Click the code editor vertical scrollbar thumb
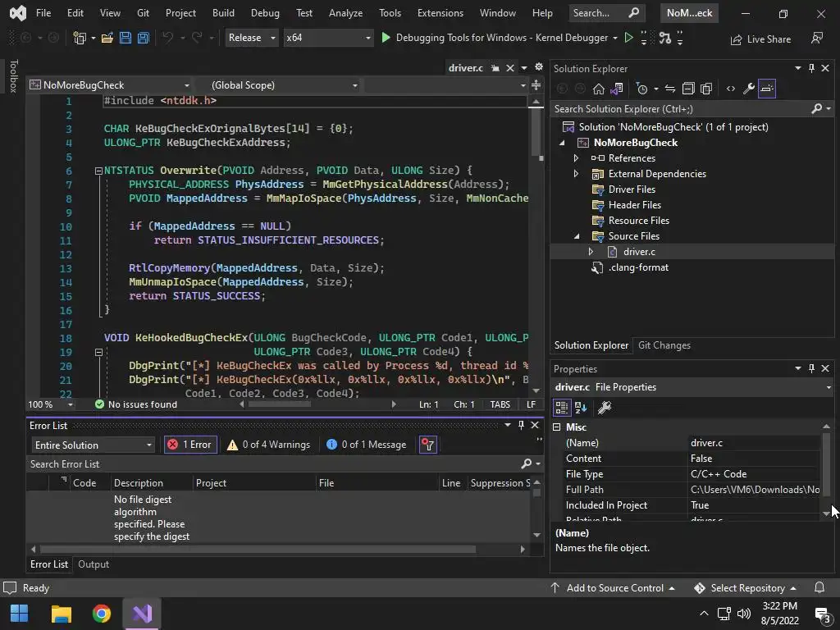 click(x=536, y=131)
